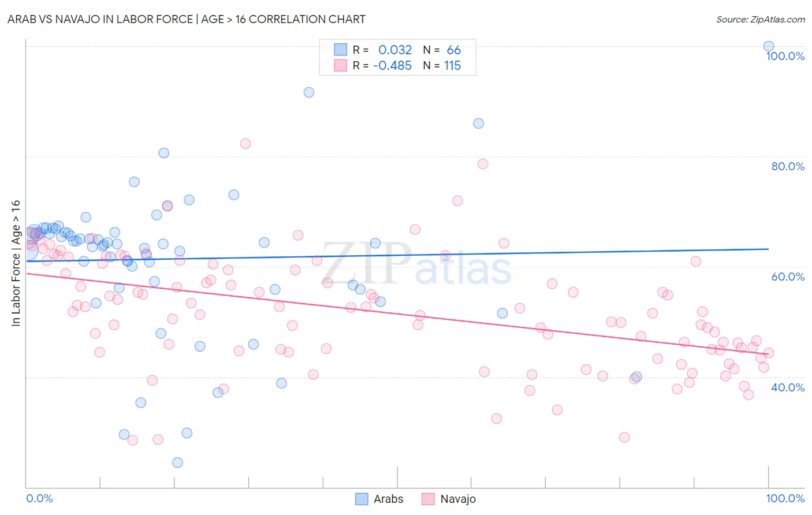Select the Arabs legend label
This screenshot has width=812, height=515.
388,499
